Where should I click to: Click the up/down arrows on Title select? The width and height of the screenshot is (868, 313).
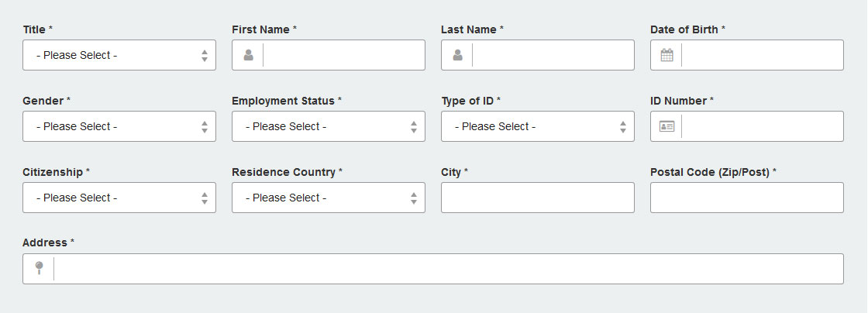(205, 55)
